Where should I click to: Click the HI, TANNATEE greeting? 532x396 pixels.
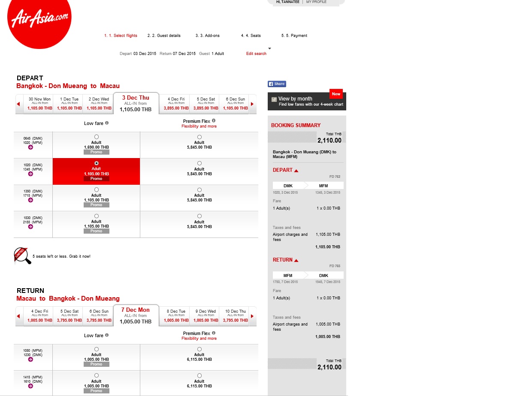click(x=288, y=2)
